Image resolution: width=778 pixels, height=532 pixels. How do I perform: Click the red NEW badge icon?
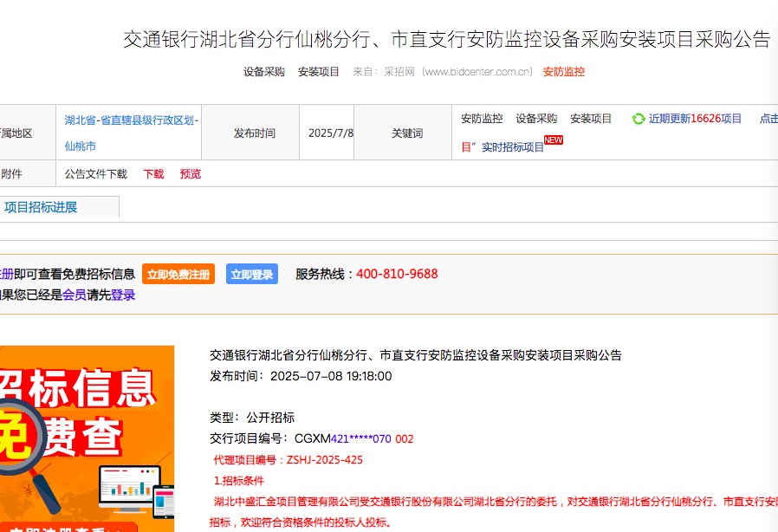[x=554, y=140]
